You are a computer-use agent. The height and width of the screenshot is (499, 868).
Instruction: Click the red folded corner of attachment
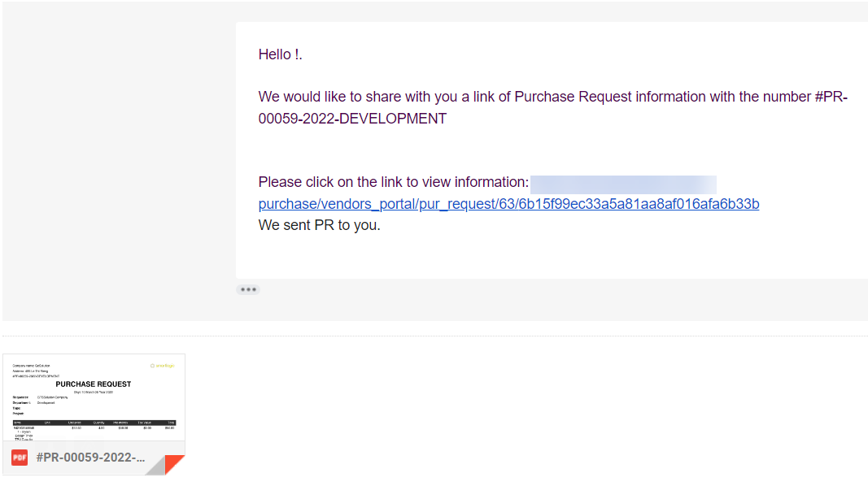174,464
